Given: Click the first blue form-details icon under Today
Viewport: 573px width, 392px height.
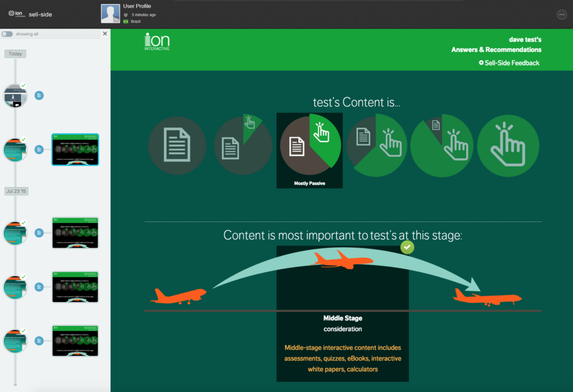Looking at the screenshot, I should coord(39,96).
